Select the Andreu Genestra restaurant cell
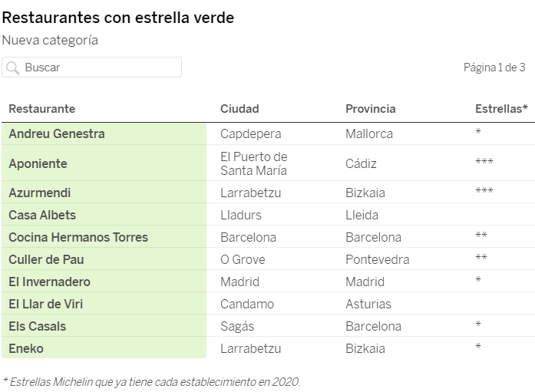This screenshot has width=535, height=392. click(57, 133)
